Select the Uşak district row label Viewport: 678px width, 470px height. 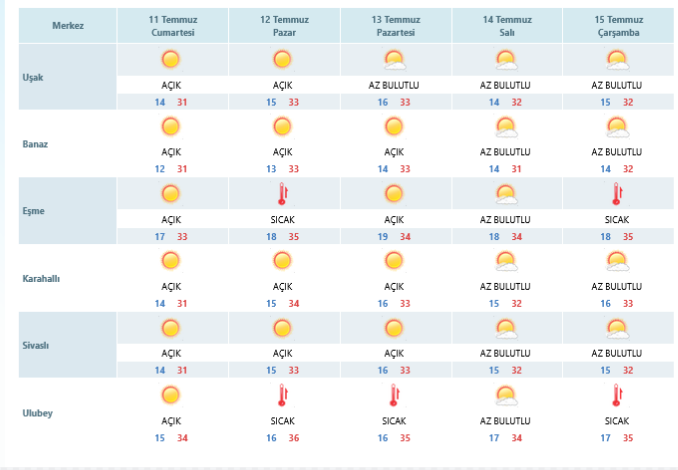click(x=33, y=77)
